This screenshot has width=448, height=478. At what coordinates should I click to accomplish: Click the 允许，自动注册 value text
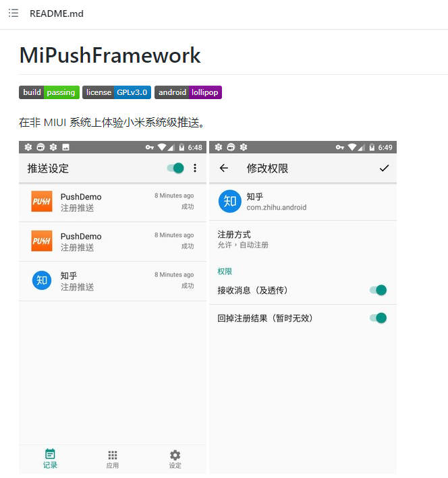coord(243,245)
